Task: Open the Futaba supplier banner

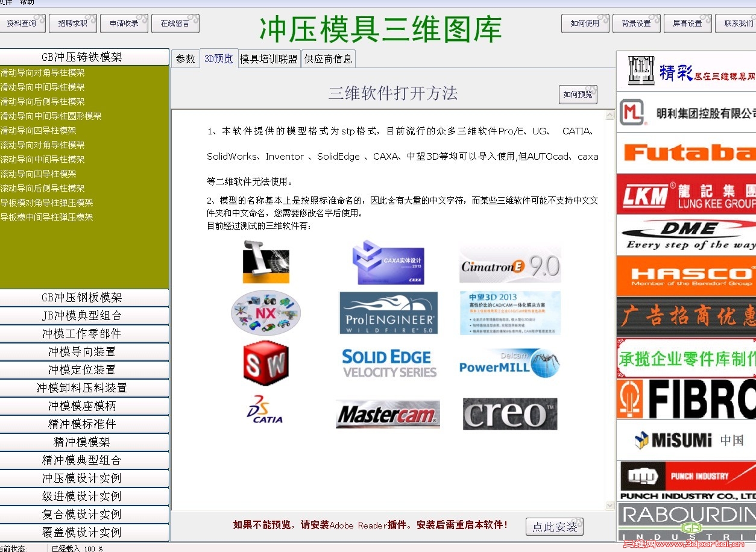Action: (686, 153)
